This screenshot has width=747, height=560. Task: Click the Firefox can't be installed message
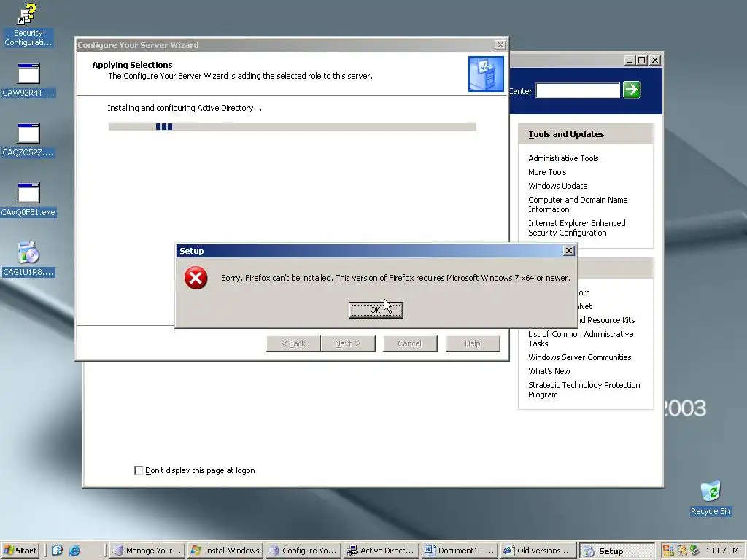[395, 278]
